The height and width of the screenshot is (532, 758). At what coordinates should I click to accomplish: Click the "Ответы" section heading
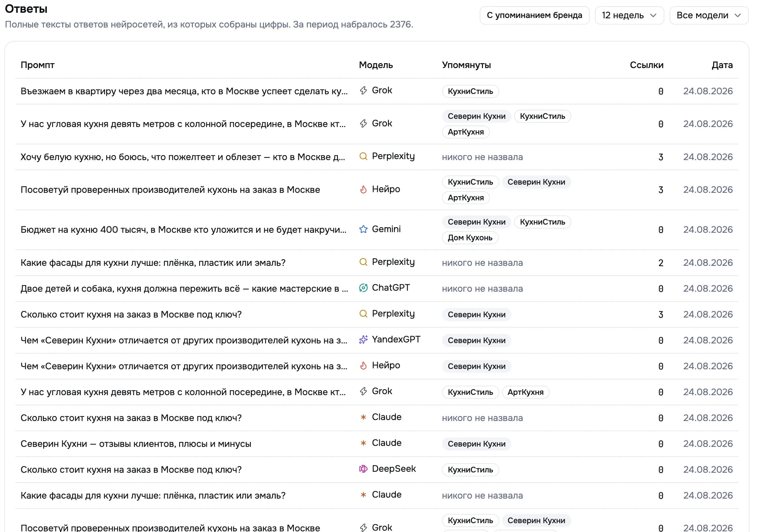(26, 9)
